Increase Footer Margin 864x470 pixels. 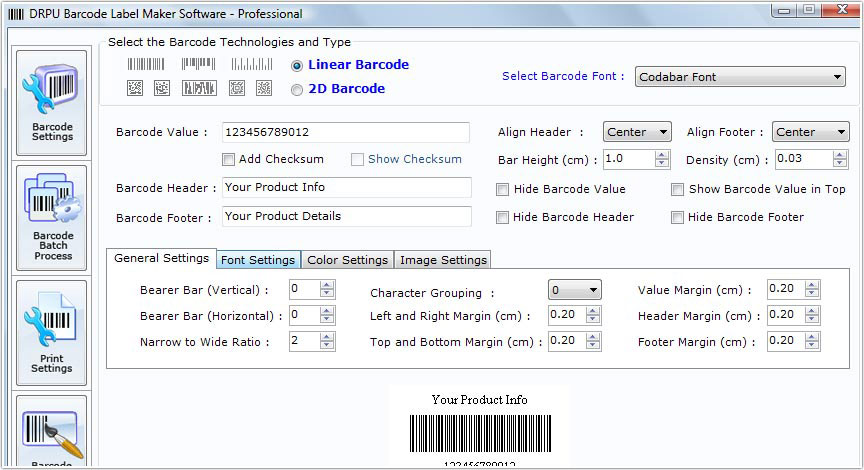[x=812, y=337]
